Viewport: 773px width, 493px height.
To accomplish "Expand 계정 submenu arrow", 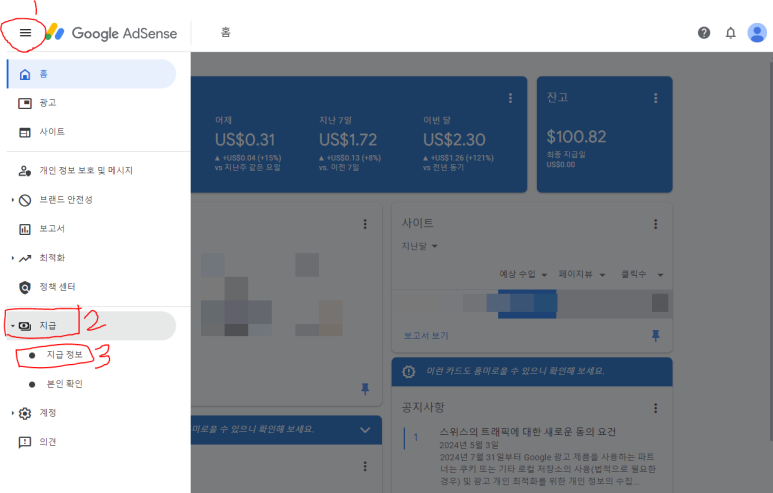I will (x=12, y=413).
